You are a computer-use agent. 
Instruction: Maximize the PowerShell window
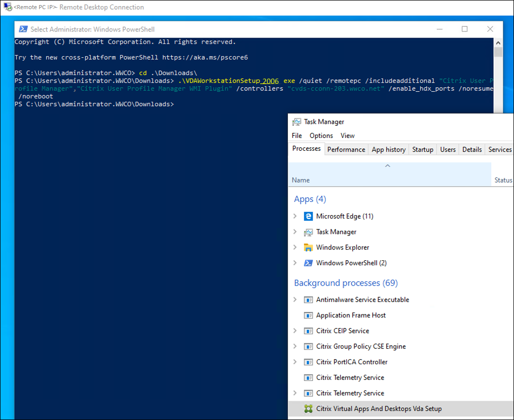(x=465, y=29)
